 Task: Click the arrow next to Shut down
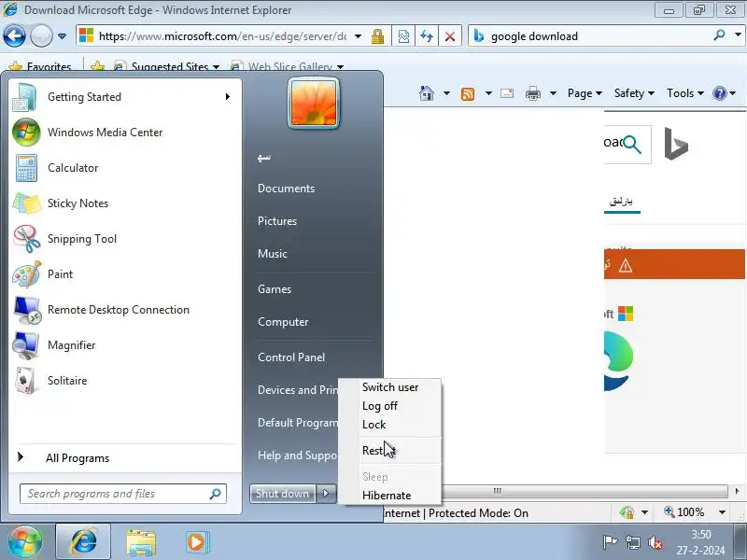(x=326, y=494)
